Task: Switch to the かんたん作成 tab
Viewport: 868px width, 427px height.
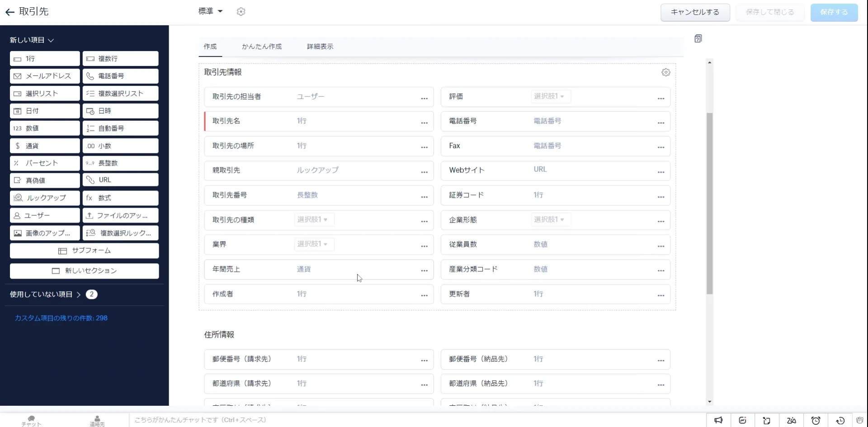Action: pyautogui.click(x=262, y=47)
